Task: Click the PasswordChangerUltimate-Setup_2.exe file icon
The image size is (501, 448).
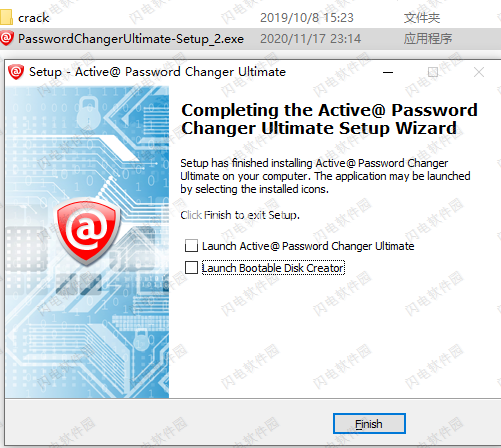Action: coord(7,38)
